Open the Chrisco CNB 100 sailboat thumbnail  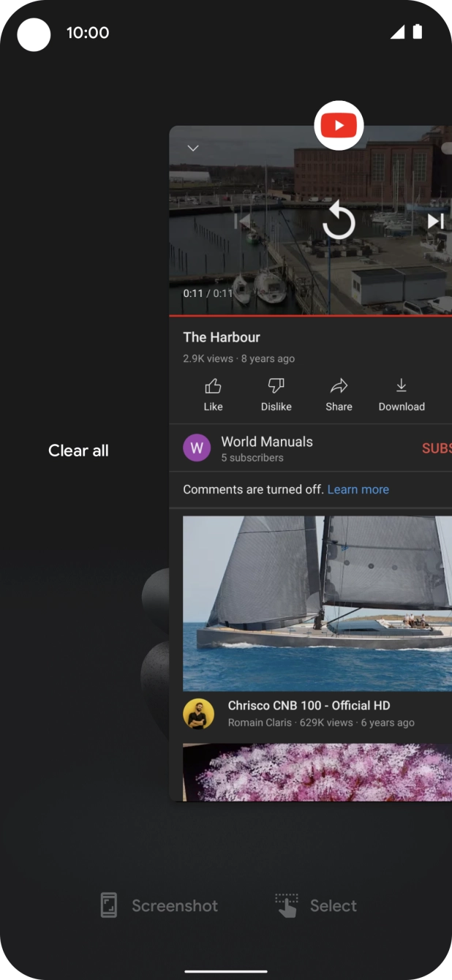pos(317,603)
